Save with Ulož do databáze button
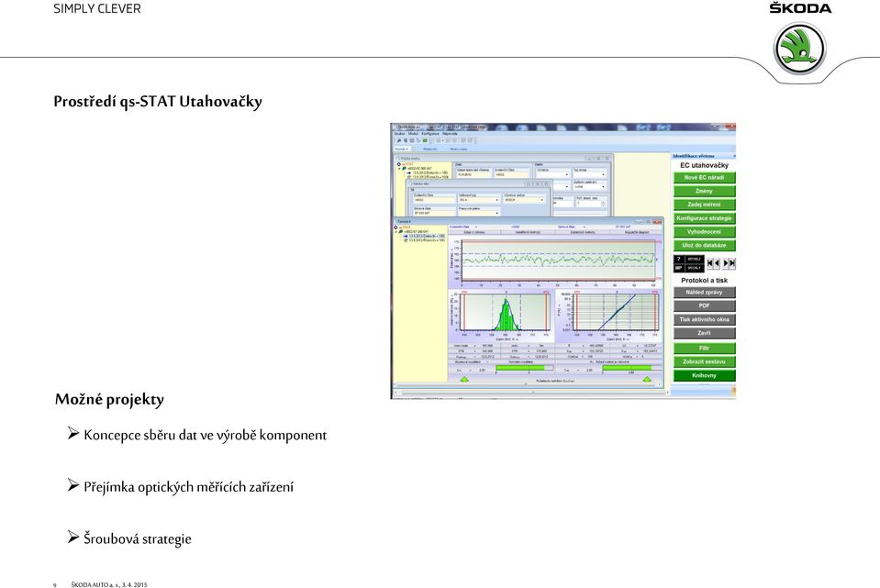Viewport: 880px width, 588px height. [x=704, y=245]
